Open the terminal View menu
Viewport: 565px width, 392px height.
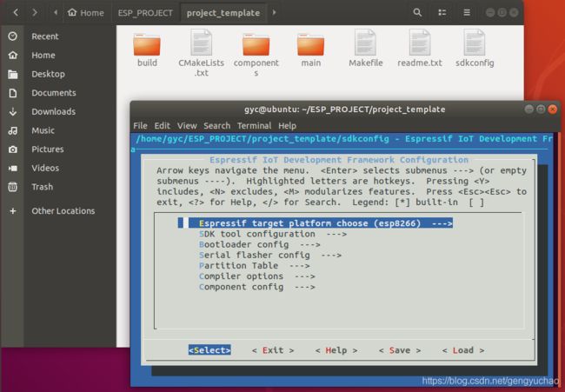187,126
